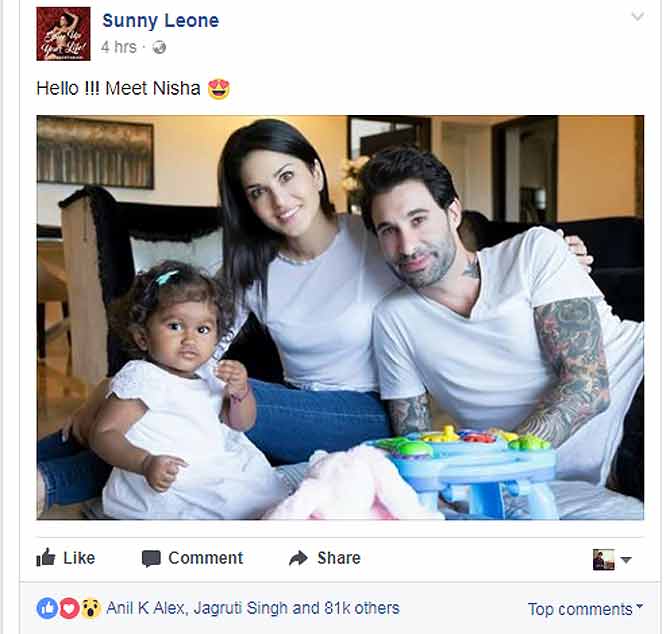670x634 pixels.
Task: Click the small commenter avatar picture
Action: [604, 560]
